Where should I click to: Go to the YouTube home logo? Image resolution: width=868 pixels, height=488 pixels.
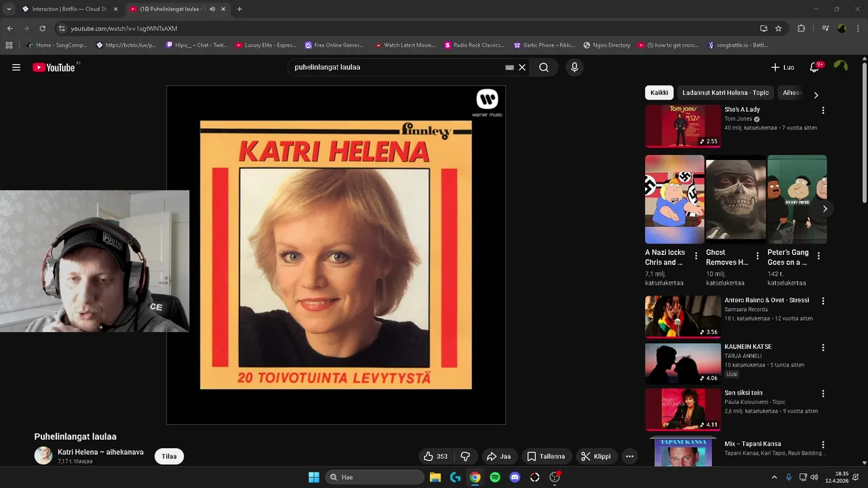tap(54, 67)
